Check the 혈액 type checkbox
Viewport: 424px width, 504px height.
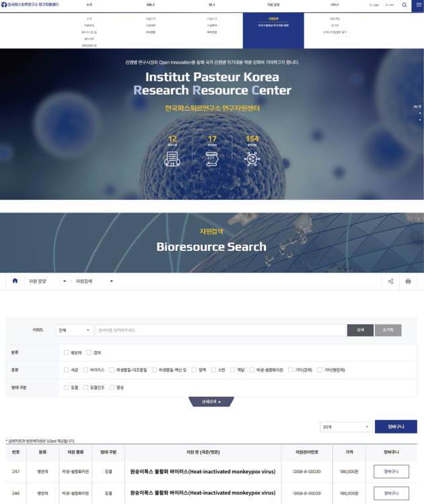click(194, 369)
